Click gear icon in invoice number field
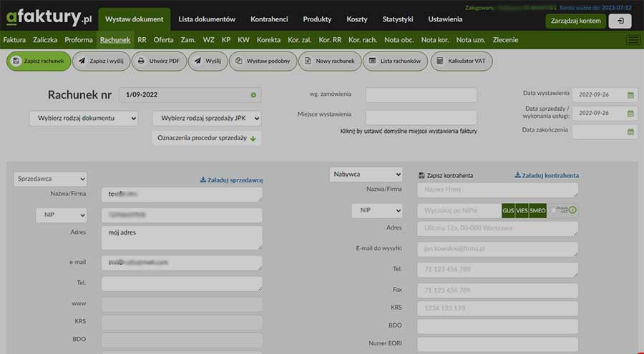 pyautogui.click(x=253, y=95)
